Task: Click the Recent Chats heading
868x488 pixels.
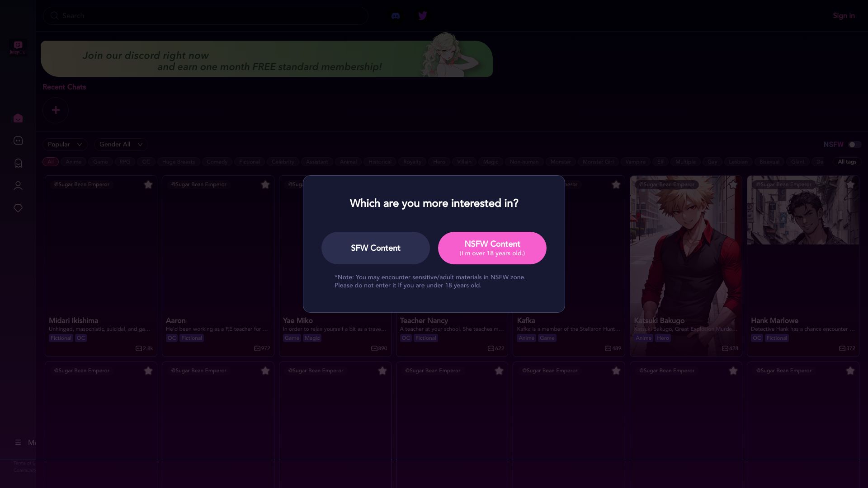Action: (x=64, y=87)
